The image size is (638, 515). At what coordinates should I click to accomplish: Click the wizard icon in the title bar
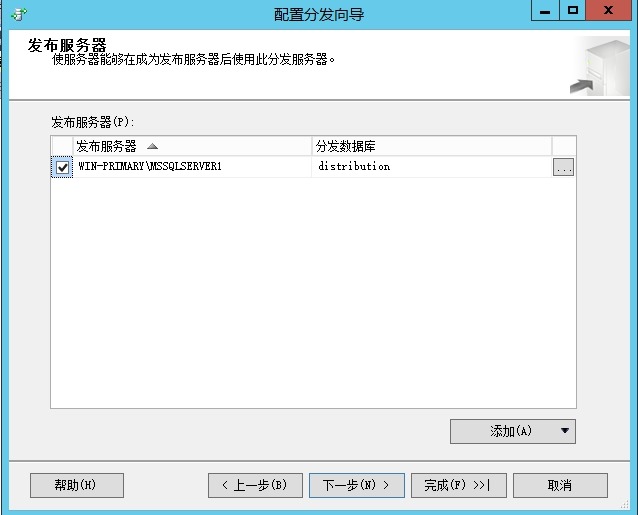(17, 13)
